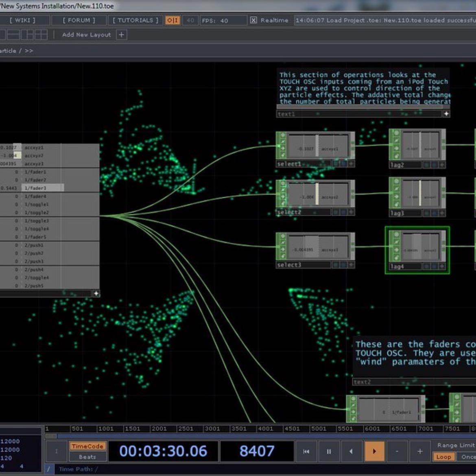Toggle the top circle flag on lag2 node
This screenshot has height=476, width=476.
396,133
